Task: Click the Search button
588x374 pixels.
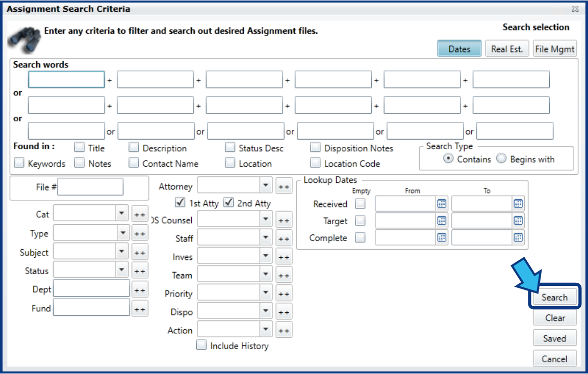Action: tap(555, 297)
